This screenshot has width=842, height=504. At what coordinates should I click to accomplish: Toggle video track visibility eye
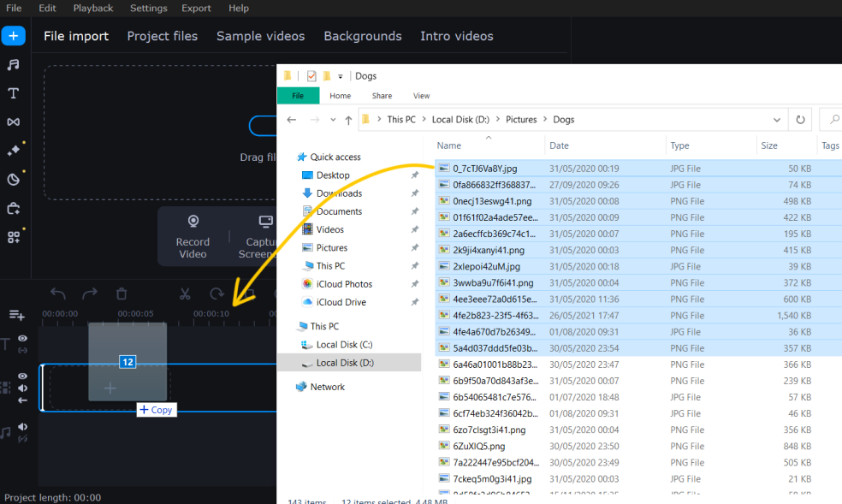22,377
